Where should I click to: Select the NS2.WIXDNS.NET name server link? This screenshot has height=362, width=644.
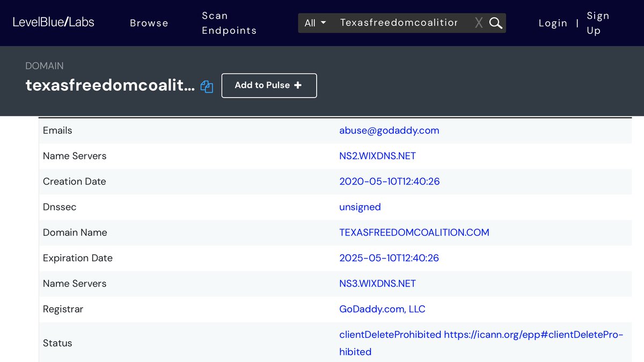tap(377, 156)
